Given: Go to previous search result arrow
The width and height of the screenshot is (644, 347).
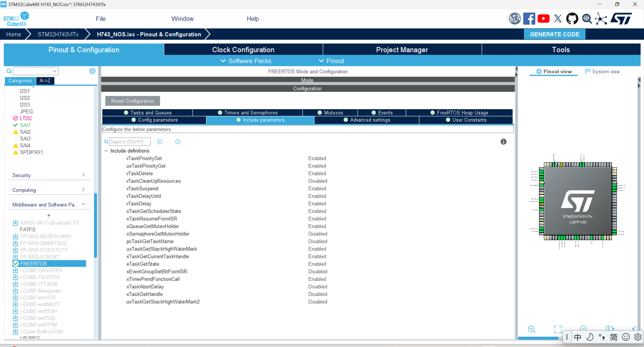Looking at the screenshot, I should tap(159, 142).
